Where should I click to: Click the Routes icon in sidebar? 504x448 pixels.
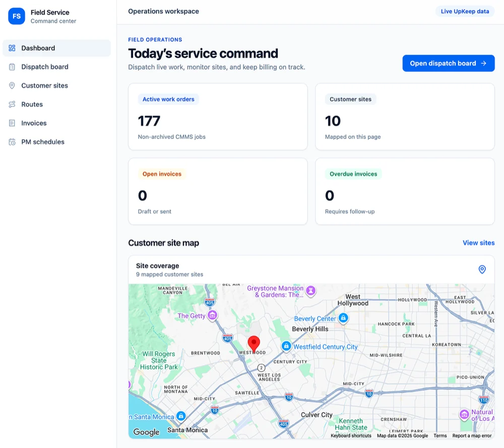point(12,104)
